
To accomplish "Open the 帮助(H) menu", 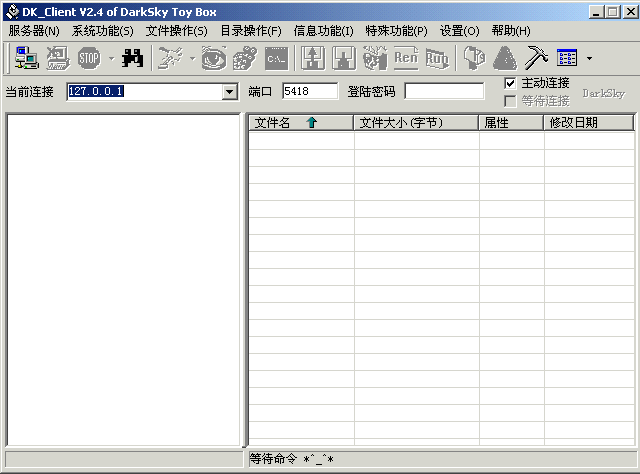I will 510,31.
